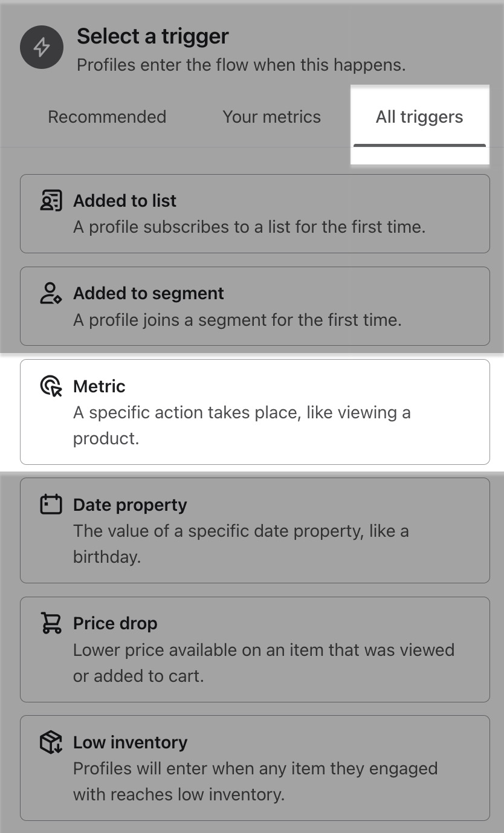Click the Low inventory box icon
Image resolution: width=504 pixels, height=833 pixels.
[x=51, y=742]
